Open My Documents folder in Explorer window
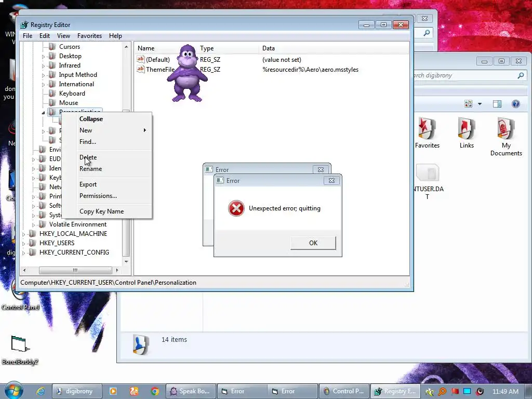The image size is (532, 399). point(506,137)
